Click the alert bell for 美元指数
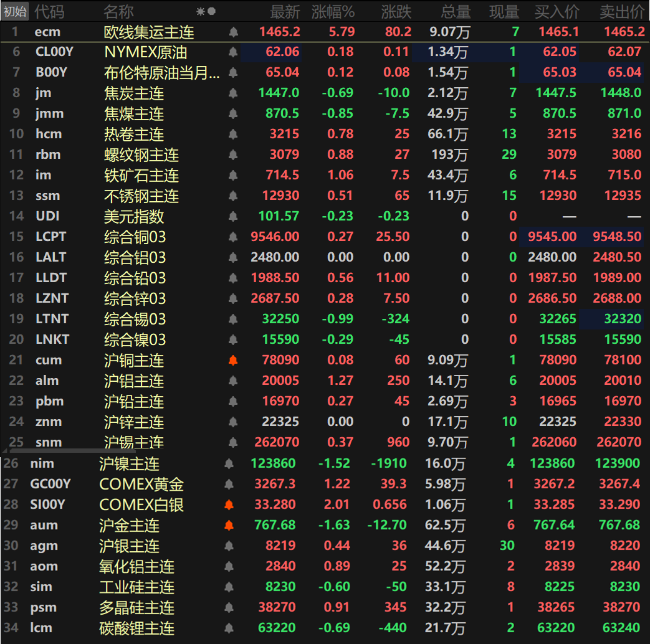 233,216
